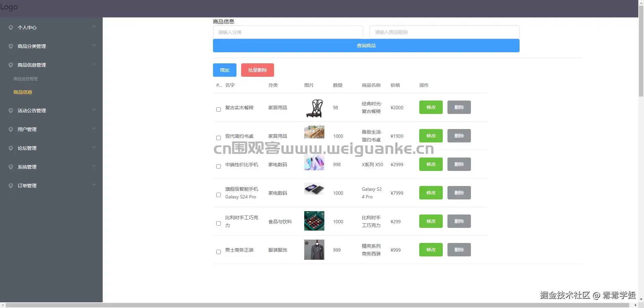644x308 pixels.
Task: Expand the 活动公告管理 chevron
Action: (x=94, y=110)
